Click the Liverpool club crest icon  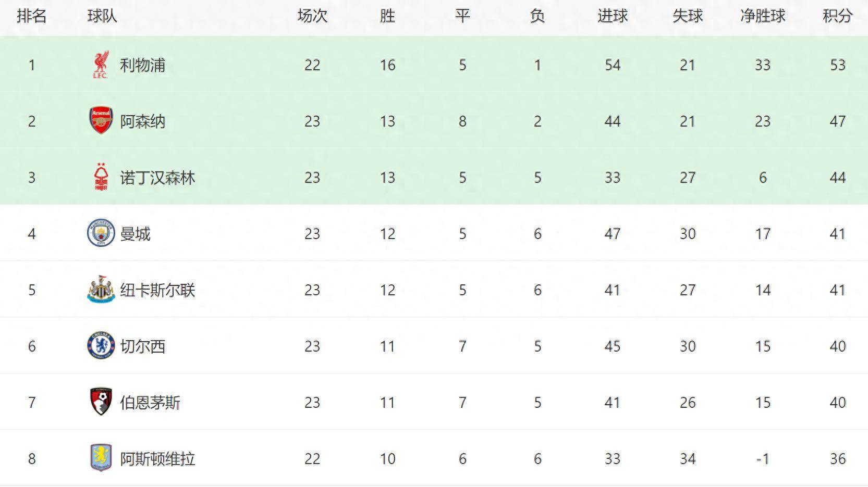(x=100, y=65)
